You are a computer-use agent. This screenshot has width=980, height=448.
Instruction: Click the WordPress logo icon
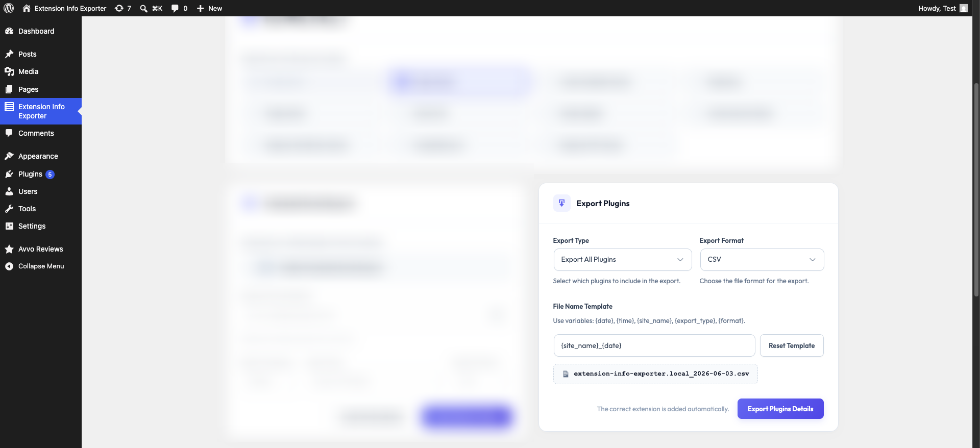[x=9, y=8]
